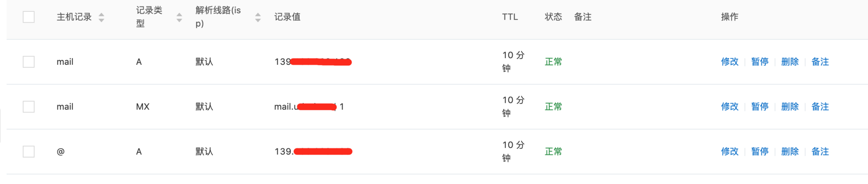Click 修改 for the @ A record
Image resolution: width=868 pixels, height=184 pixels.
pos(730,151)
